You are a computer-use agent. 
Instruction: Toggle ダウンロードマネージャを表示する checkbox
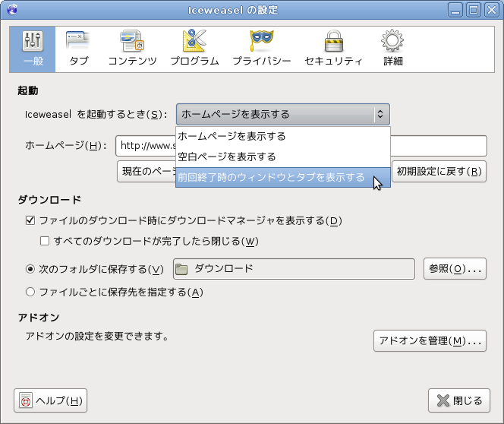(30, 220)
